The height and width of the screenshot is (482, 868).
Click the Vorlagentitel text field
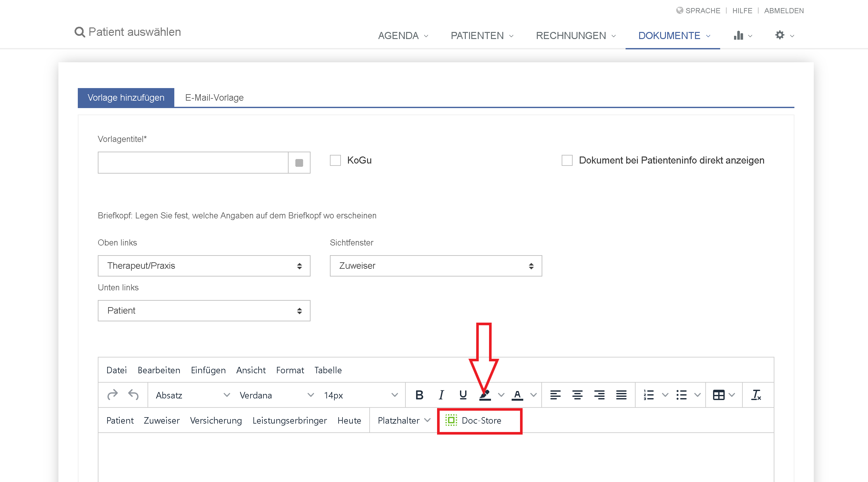(x=193, y=163)
